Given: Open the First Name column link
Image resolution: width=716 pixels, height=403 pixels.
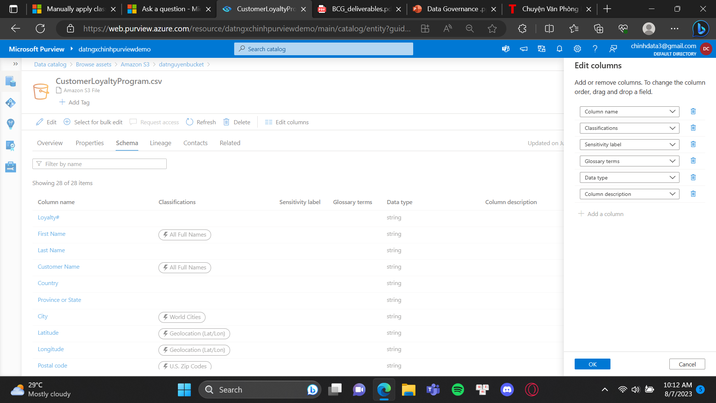Looking at the screenshot, I should (x=51, y=234).
